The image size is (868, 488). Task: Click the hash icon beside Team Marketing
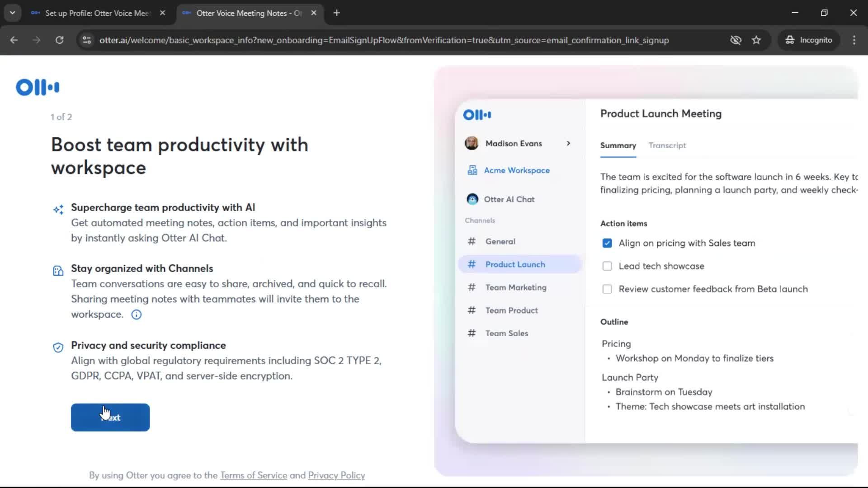click(x=472, y=287)
